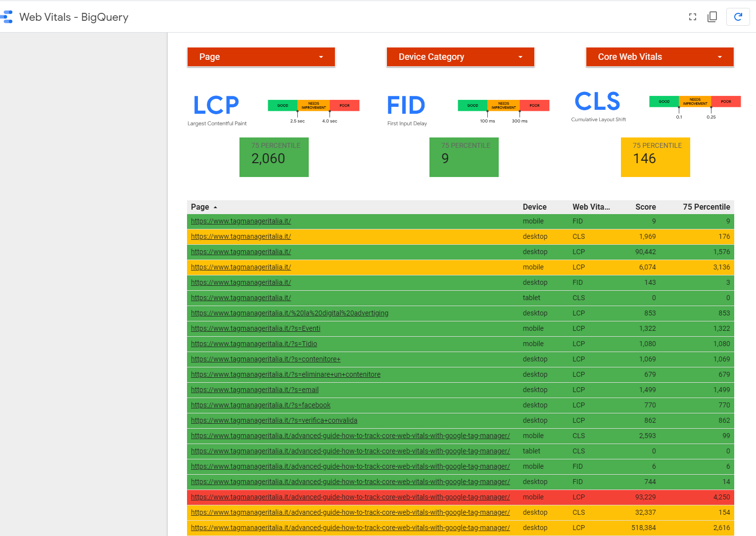Click the Google Data Studio logo

click(x=6, y=16)
